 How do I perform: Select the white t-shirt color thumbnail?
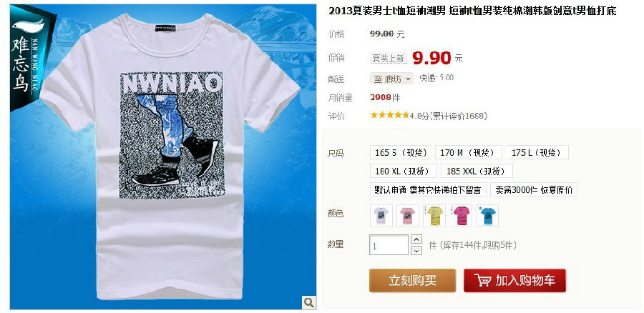(x=381, y=216)
